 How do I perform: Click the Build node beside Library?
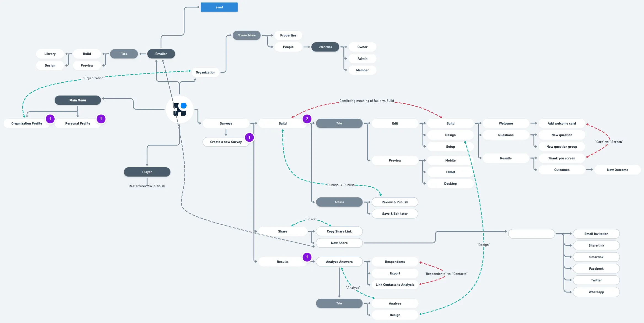[x=87, y=54]
